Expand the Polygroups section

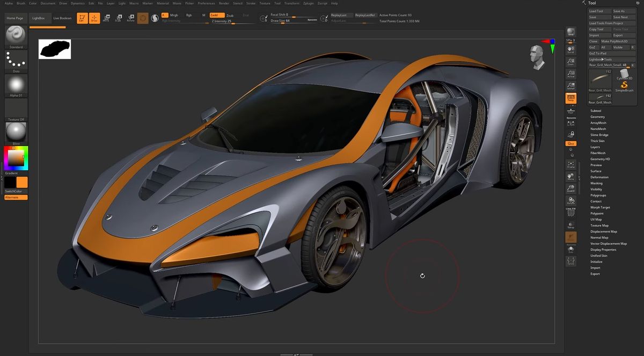[x=598, y=195]
